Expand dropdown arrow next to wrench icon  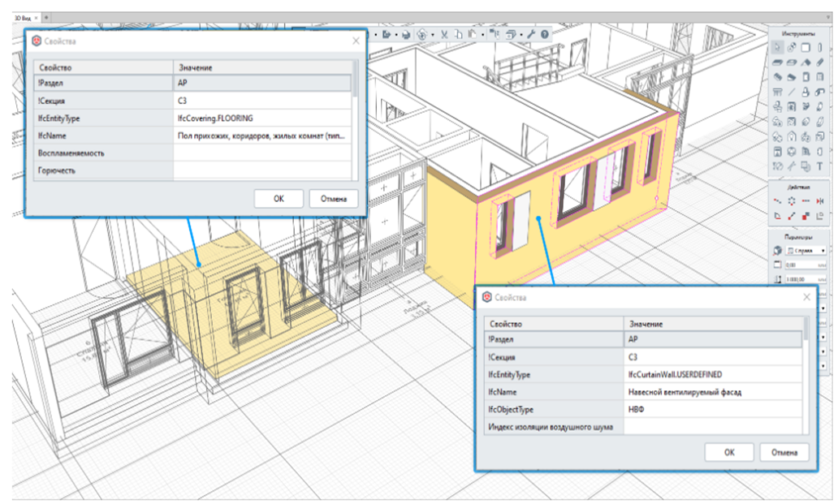coord(522,35)
